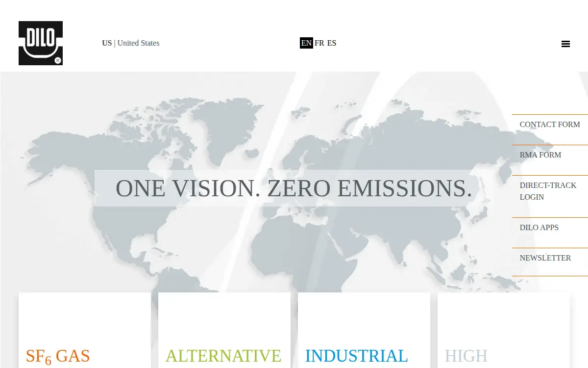Viewport: 588px width, 368px height.
Task: Switch language to ES
Action: pos(332,43)
